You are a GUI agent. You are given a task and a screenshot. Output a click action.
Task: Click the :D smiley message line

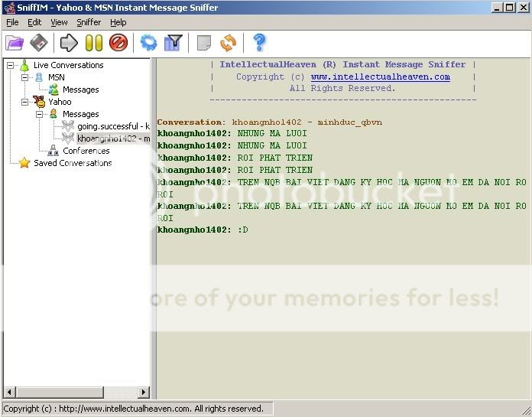pyautogui.click(x=203, y=230)
